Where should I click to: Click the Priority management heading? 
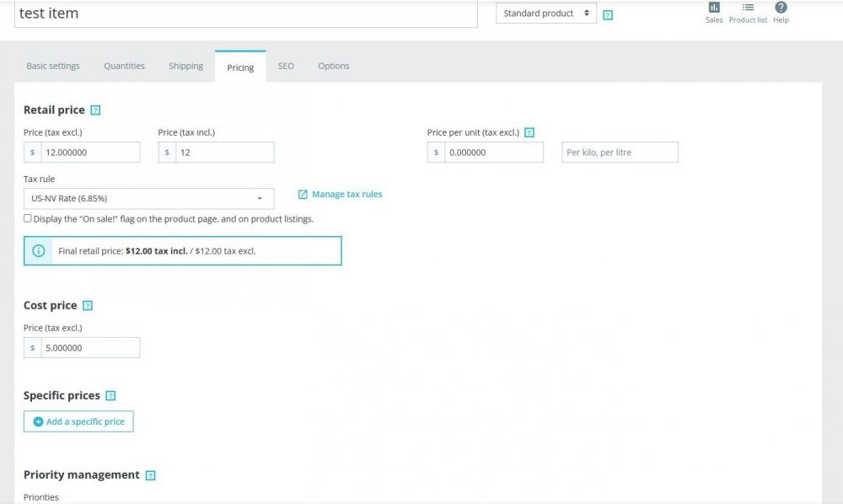(82, 475)
